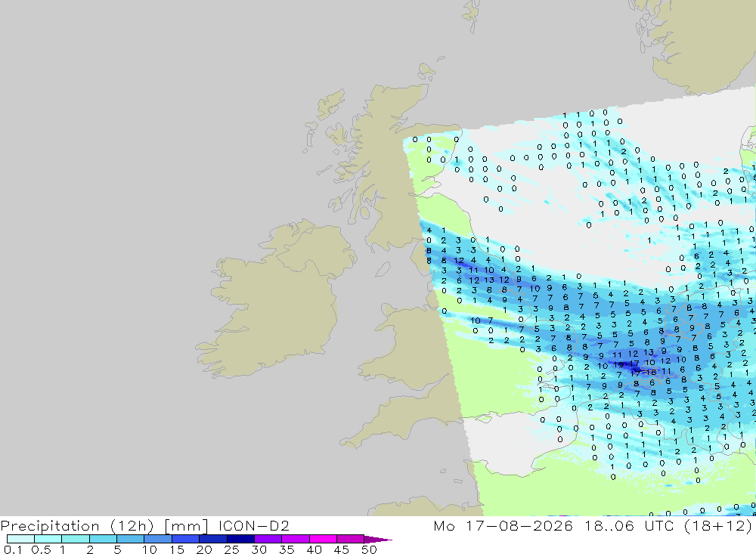
Task: Click the 30 legend scale label
Action: point(259,549)
